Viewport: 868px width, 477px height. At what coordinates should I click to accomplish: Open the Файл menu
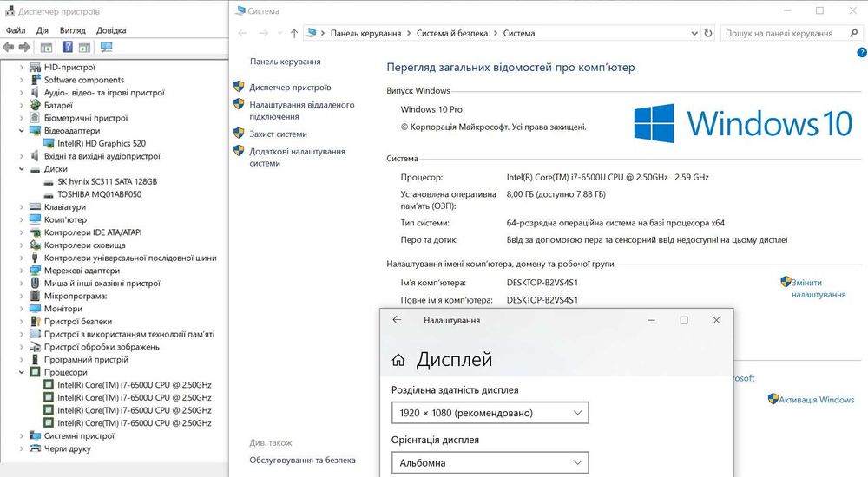(x=16, y=30)
